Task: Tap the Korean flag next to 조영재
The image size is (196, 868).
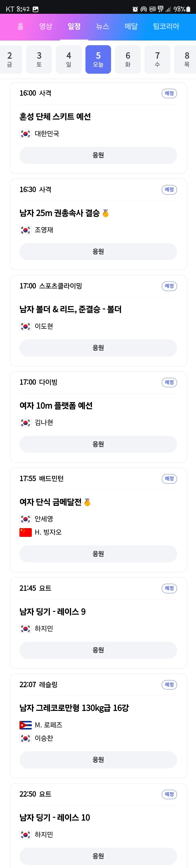Action: click(x=26, y=230)
